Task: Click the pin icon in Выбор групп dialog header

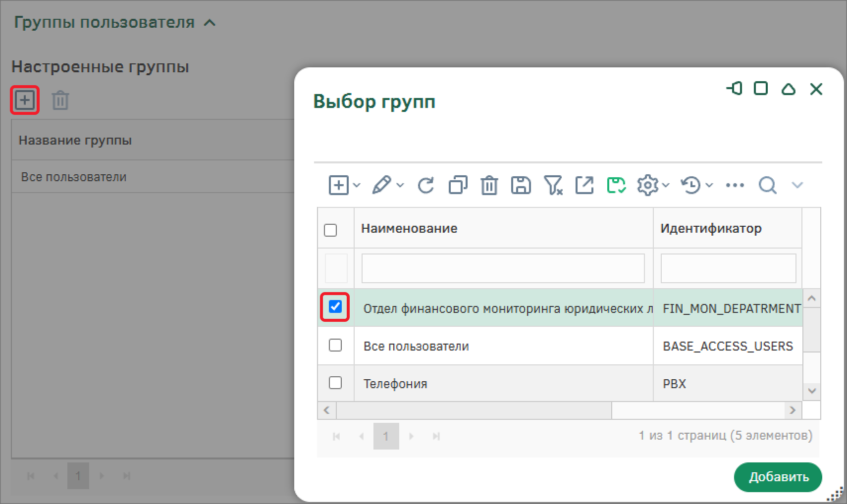Action: pyautogui.click(x=734, y=89)
